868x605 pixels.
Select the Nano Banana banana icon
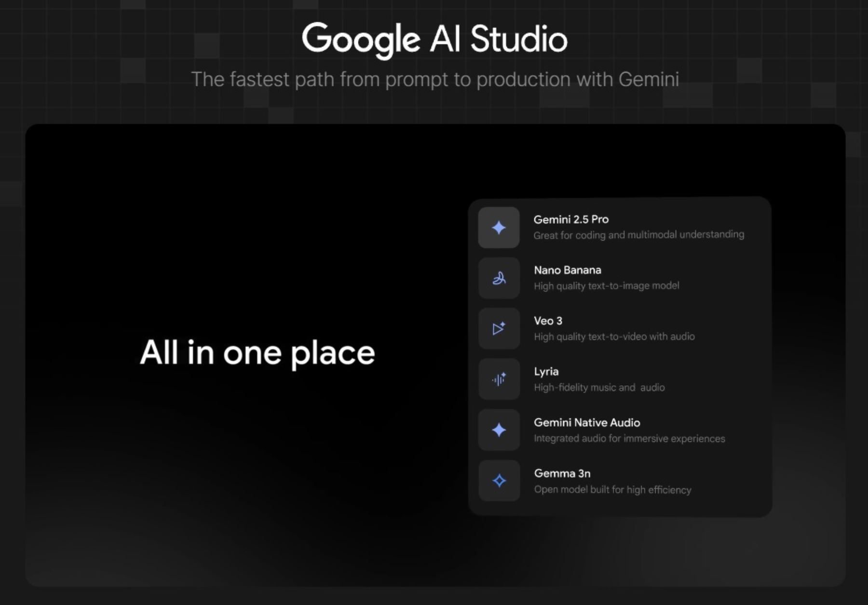click(499, 278)
